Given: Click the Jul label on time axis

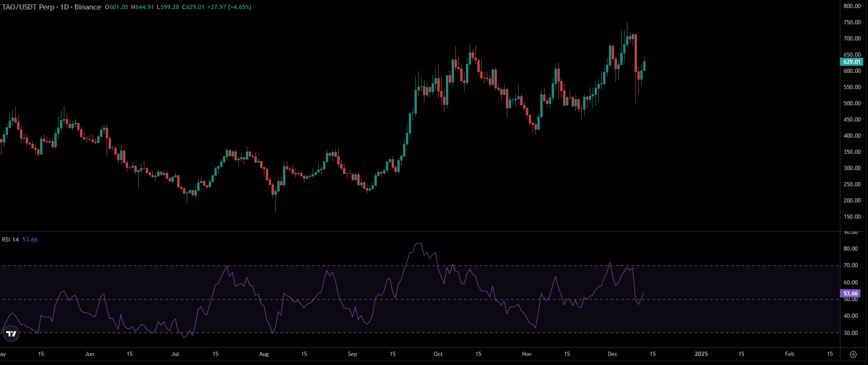Looking at the screenshot, I should 175,354.
